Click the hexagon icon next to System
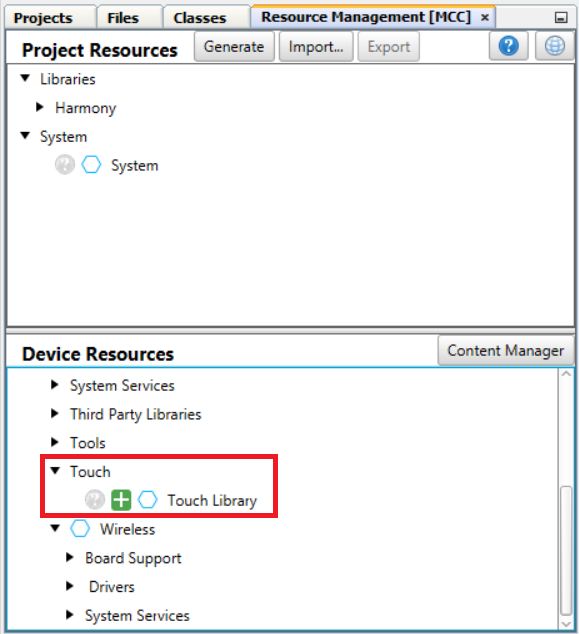579x634 pixels. (x=91, y=165)
